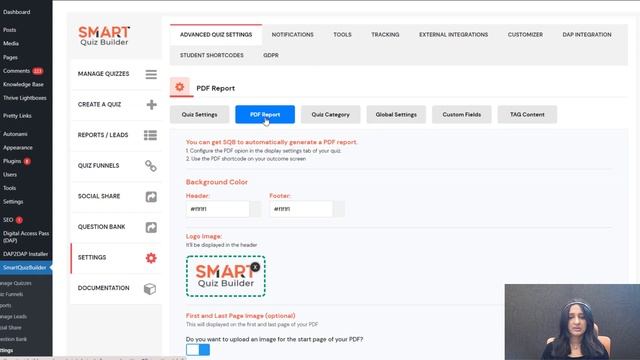Click the Footer color hex input field
The height and width of the screenshot is (360, 640).
[302, 209]
